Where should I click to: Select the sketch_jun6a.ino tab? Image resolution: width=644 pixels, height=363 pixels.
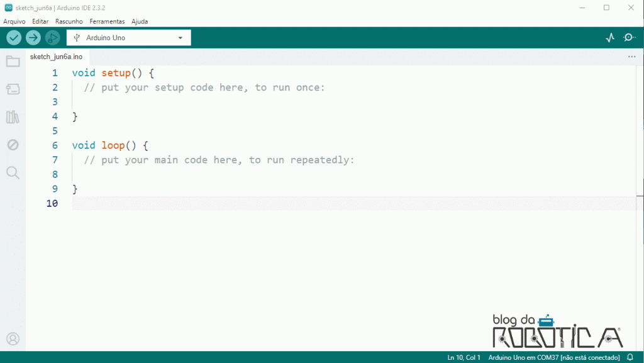pos(56,57)
